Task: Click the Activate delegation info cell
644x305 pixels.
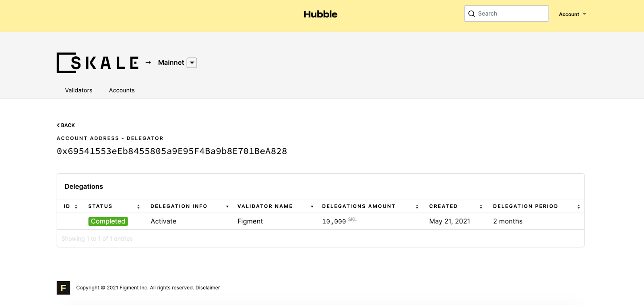Action: coord(163,221)
